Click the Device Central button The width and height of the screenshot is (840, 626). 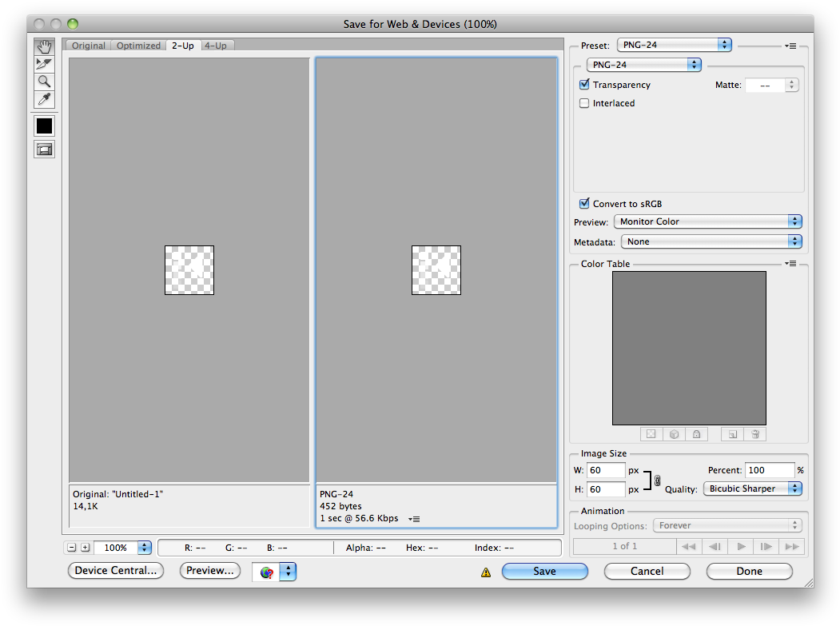[x=115, y=571]
